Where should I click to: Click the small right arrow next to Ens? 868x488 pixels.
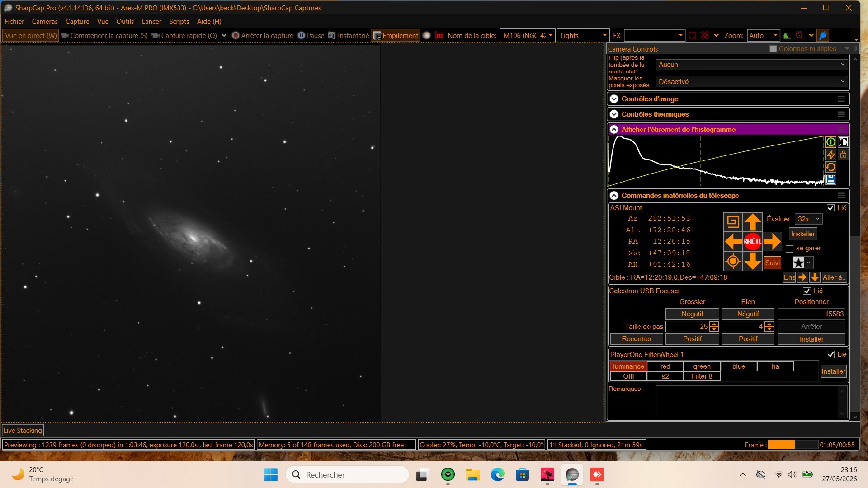802,277
